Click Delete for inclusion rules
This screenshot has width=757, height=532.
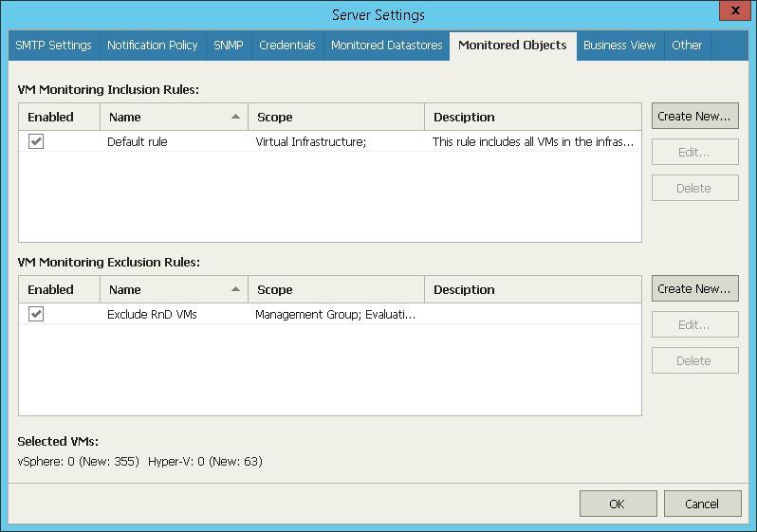point(694,189)
